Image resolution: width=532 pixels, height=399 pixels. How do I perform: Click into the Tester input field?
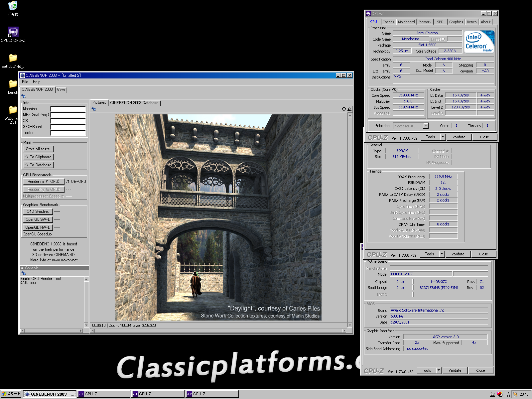pyautogui.click(x=68, y=133)
